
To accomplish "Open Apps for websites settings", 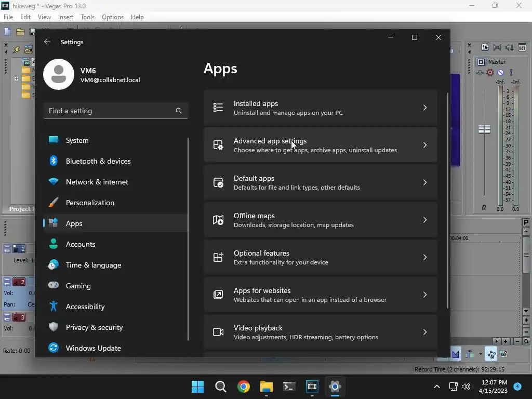I will point(320,295).
